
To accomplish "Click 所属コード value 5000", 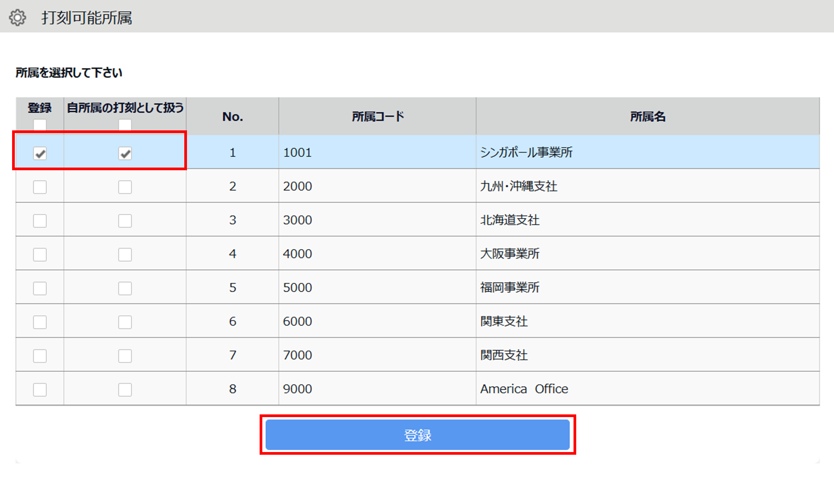I will click(297, 287).
